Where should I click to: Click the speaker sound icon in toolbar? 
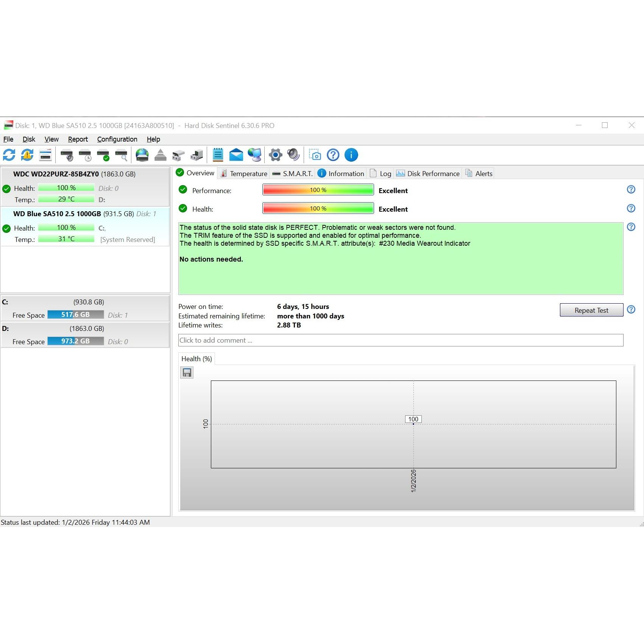293,155
